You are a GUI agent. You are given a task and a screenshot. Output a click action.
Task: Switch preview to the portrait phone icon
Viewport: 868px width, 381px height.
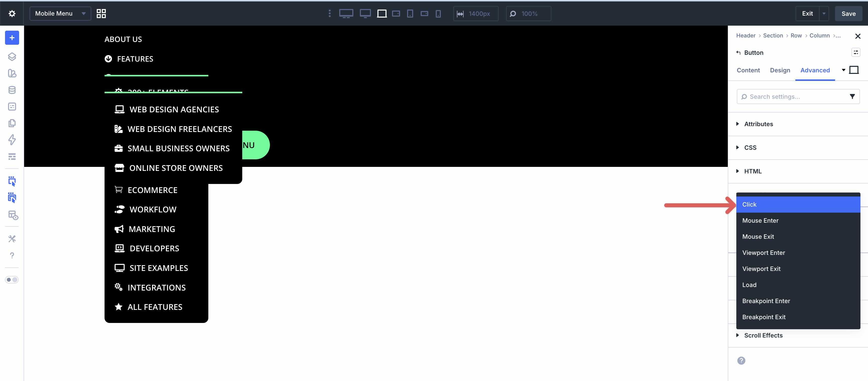point(438,14)
